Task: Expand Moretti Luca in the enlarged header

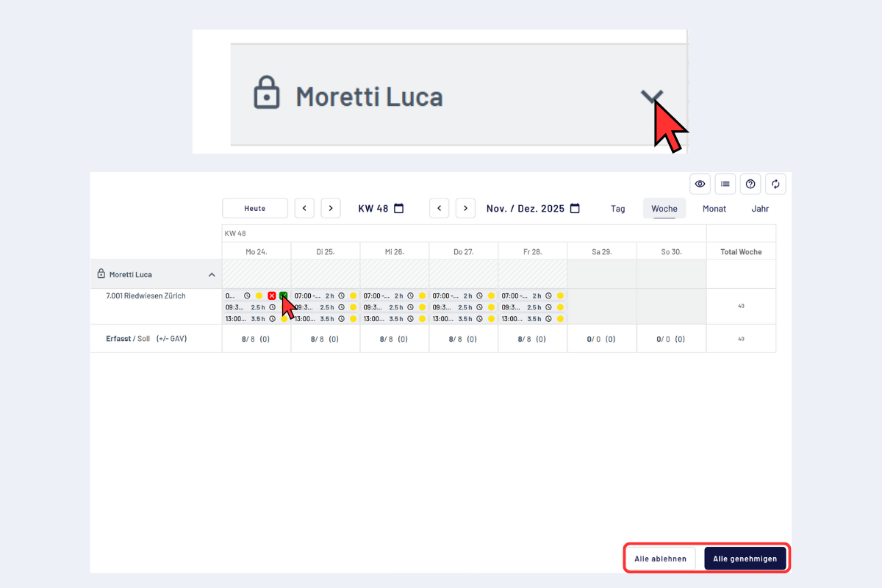Action: 651,97
